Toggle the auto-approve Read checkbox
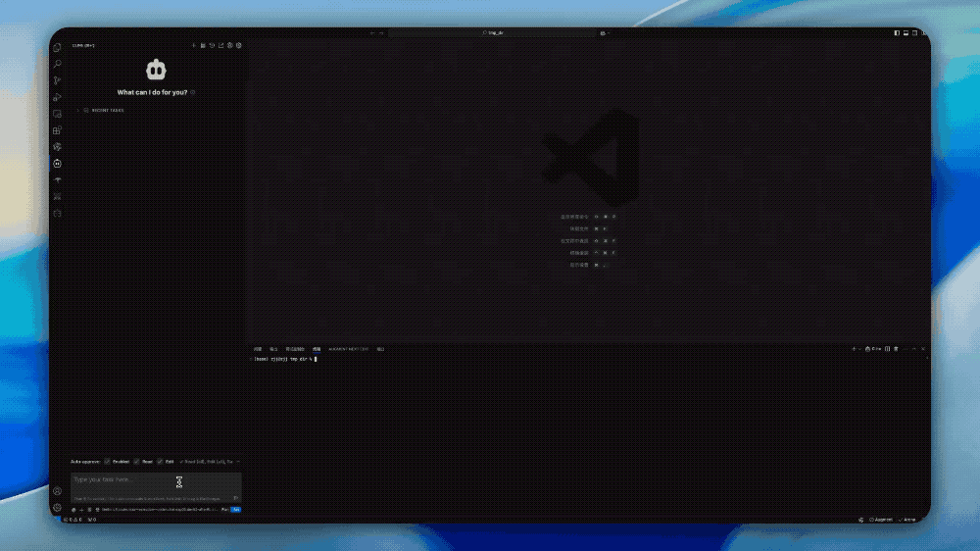The width and height of the screenshot is (980, 551). [x=136, y=462]
